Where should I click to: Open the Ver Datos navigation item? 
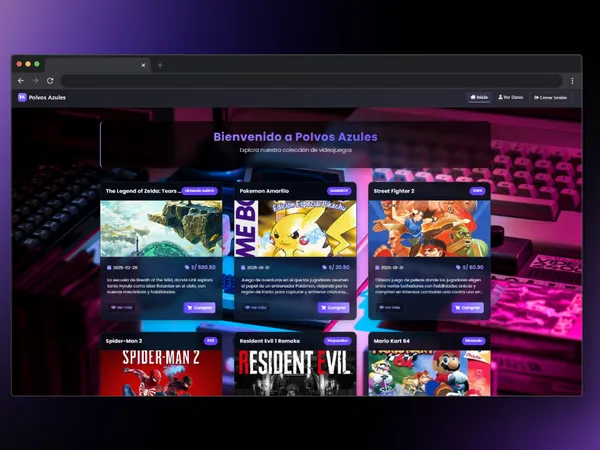click(510, 97)
